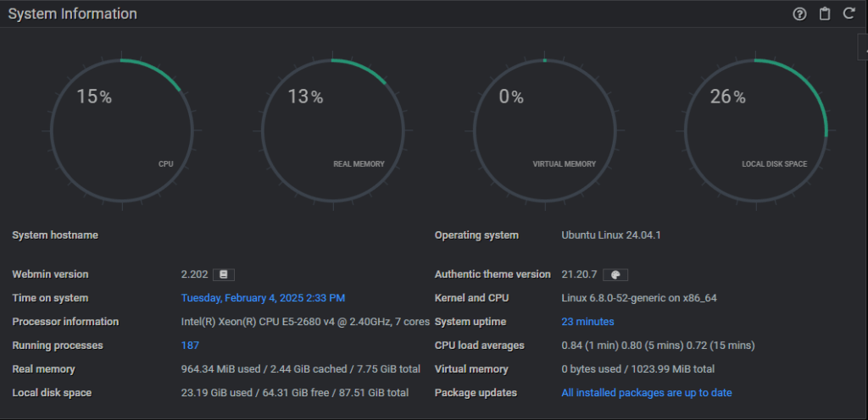Click the System Information panel title
The width and height of the screenshot is (868, 420).
coord(72,14)
